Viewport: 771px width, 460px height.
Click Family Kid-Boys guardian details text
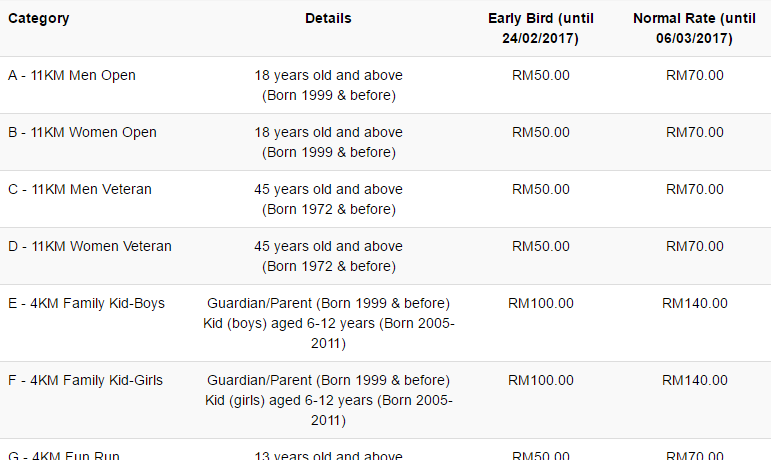click(x=328, y=304)
